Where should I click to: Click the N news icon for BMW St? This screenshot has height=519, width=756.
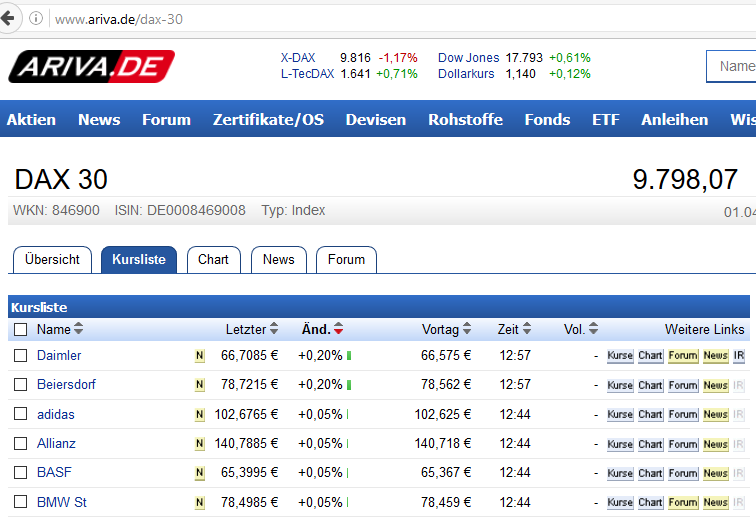point(200,503)
